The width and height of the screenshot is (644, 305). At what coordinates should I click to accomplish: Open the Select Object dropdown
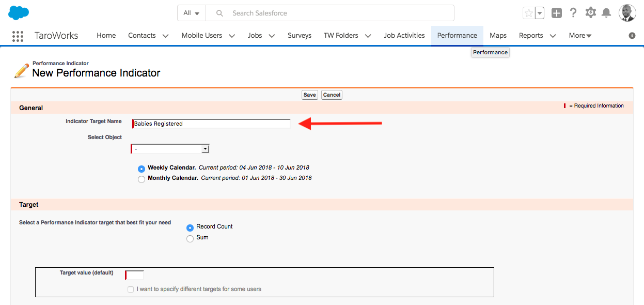170,149
